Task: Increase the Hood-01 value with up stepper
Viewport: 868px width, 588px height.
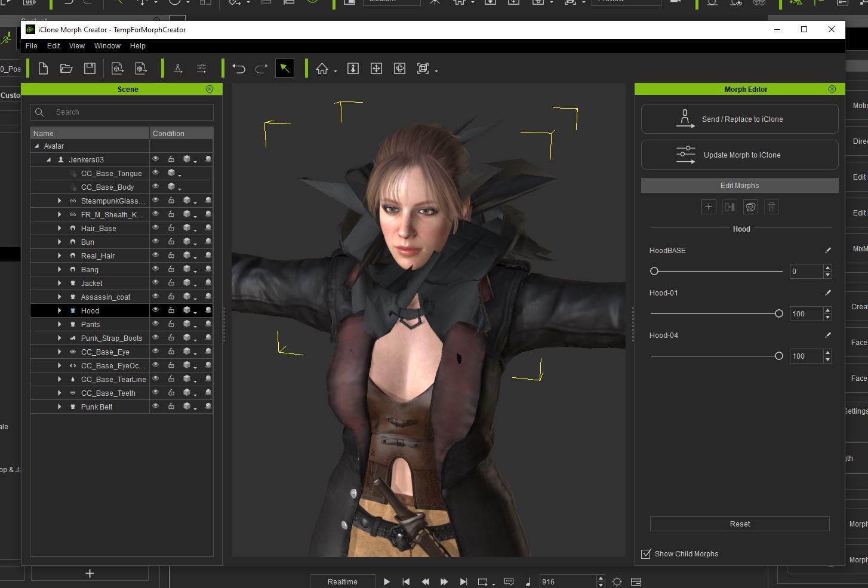Action: pos(827,310)
